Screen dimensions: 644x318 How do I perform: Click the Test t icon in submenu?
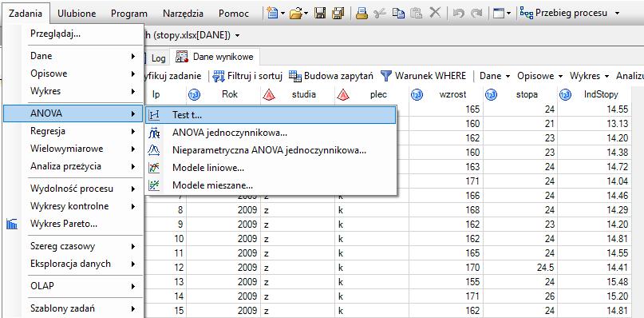click(x=154, y=115)
